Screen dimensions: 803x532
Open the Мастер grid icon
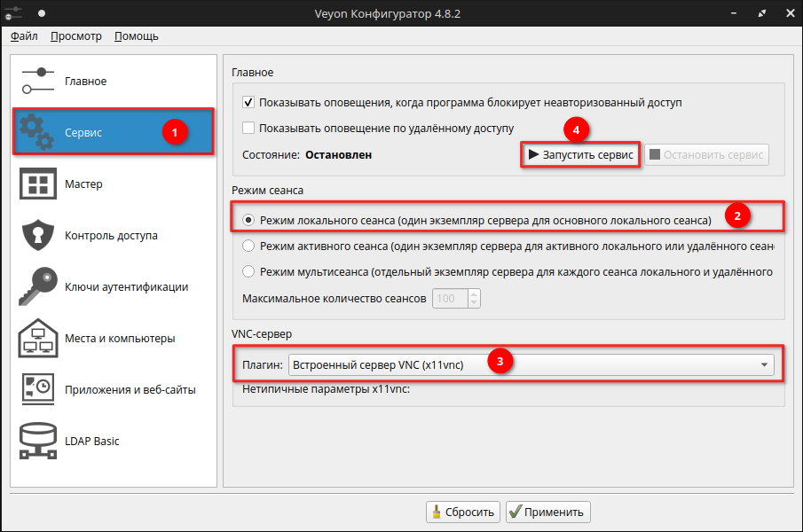click(x=38, y=184)
